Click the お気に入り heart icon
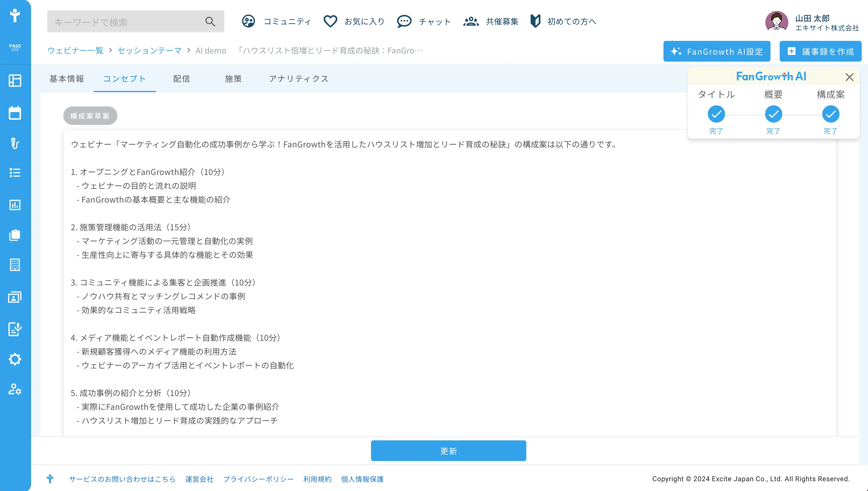868x491 pixels. click(x=330, y=21)
